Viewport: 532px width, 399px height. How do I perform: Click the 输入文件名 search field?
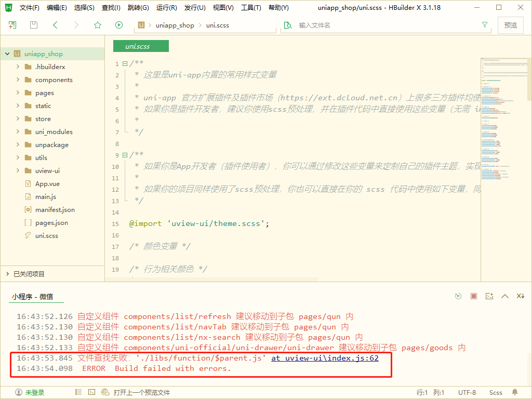tap(384, 25)
